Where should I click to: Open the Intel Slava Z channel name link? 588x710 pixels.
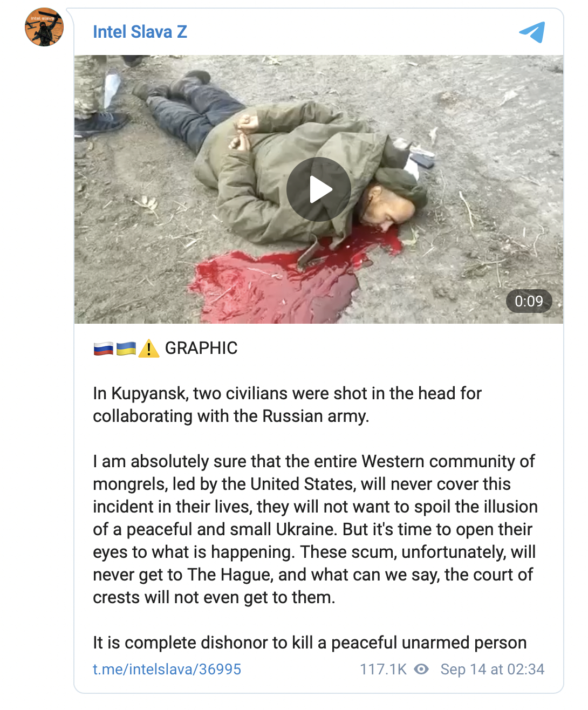140,32
